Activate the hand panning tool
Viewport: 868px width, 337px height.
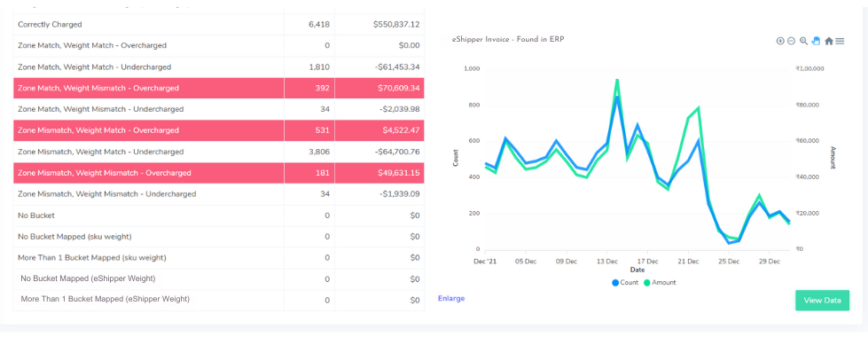[x=816, y=41]
